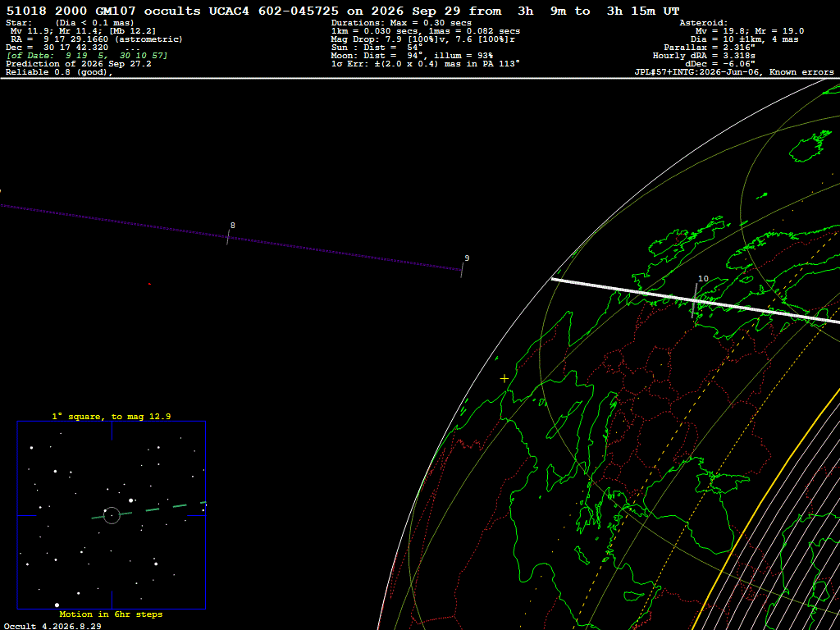Select the 10 minute marker on white path
840x630 pixels.
click(x=695, y=302)
